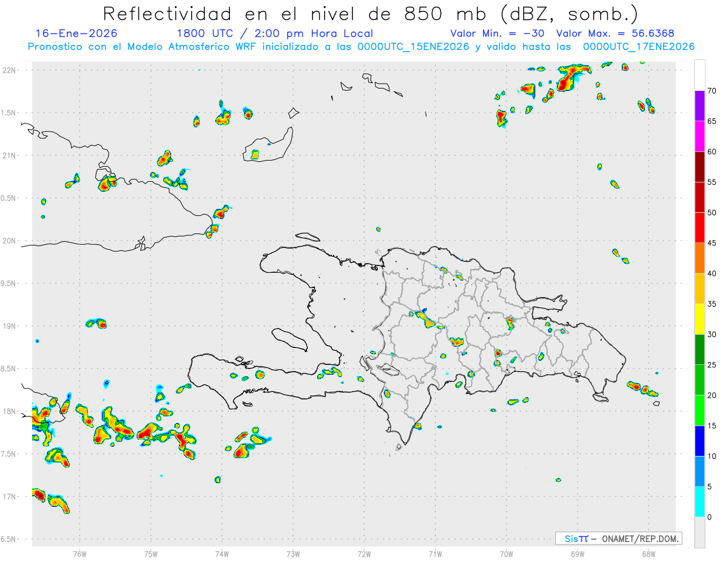This screenshot has width=728, height=562.
Task: Pick the bright red 45–50 dBZ color band
Action: coord(699,228)
